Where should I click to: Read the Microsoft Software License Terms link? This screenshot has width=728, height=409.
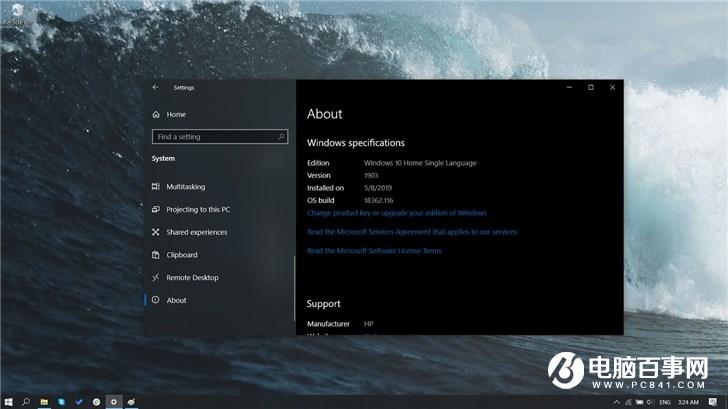click(374, 251)
